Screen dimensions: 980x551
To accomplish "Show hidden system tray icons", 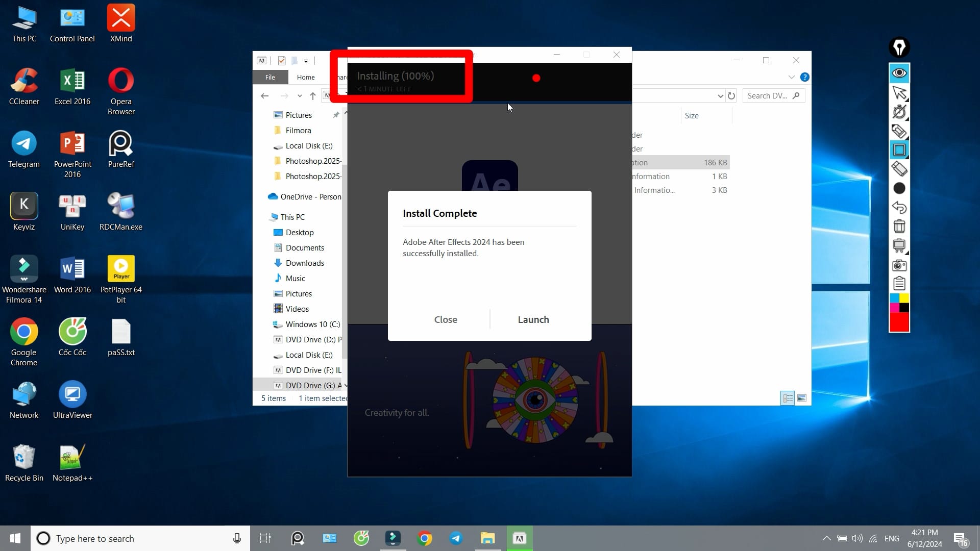I will 826,538.
